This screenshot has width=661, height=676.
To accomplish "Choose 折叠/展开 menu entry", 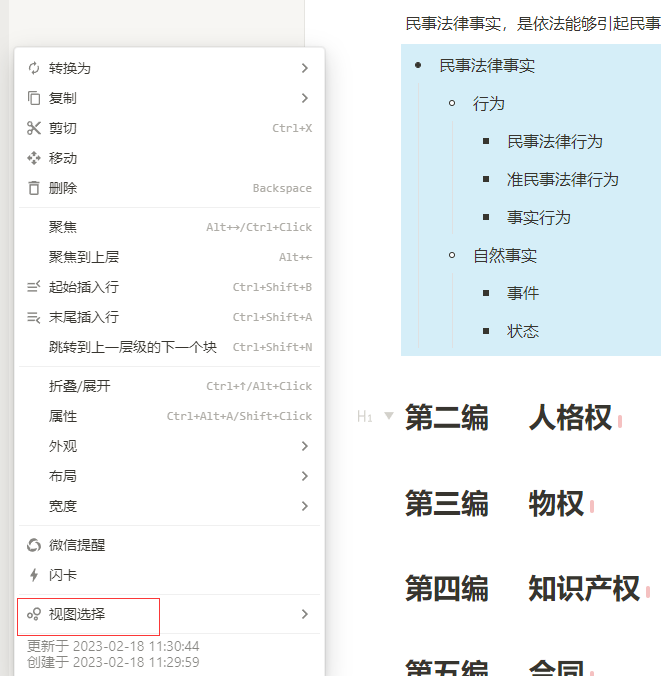I will (x=169, y=386).
